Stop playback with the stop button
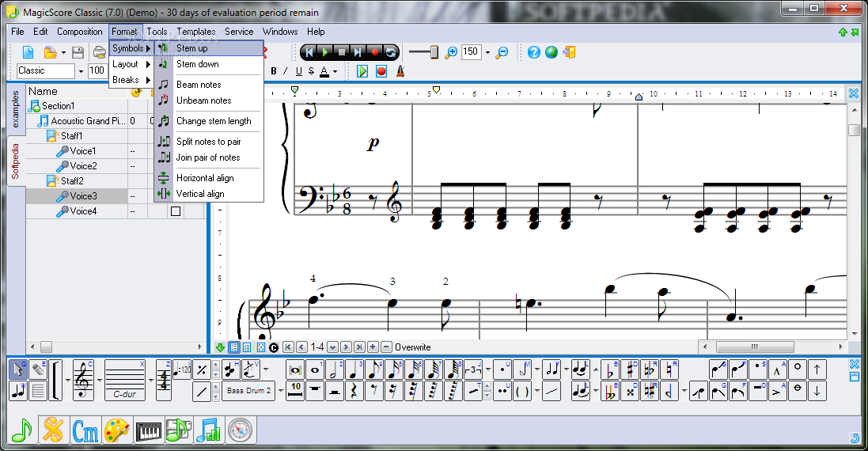 click(342, 52)
